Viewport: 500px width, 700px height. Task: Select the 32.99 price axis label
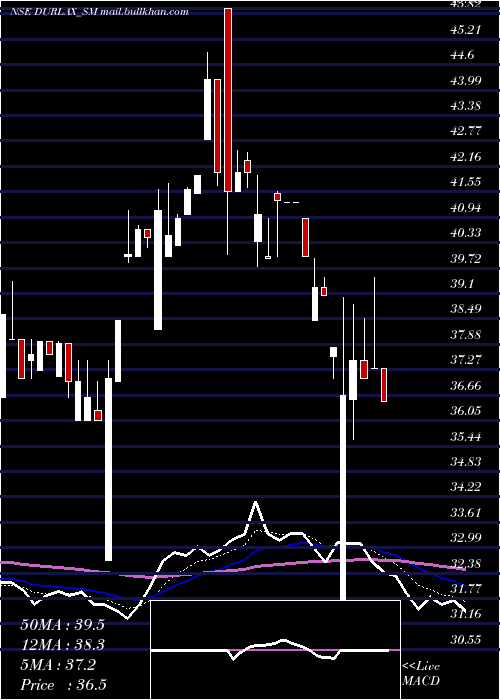[466, 538]
